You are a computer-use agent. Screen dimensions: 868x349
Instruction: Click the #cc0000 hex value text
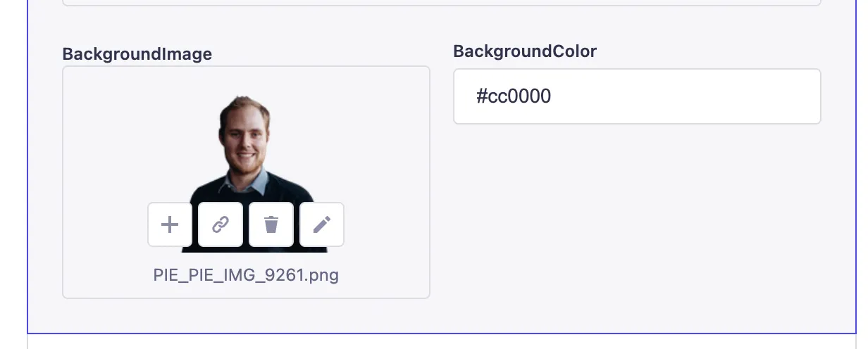click(514, 96)
